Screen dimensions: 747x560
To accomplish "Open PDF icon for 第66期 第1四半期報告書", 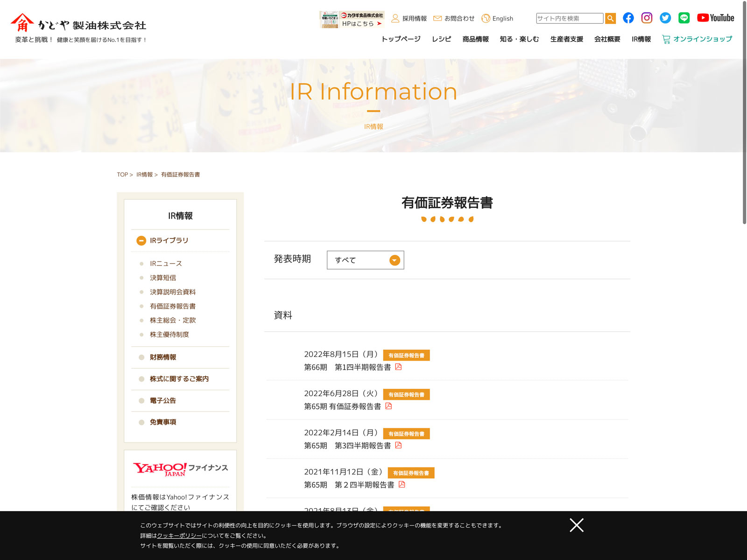I will [x=398, y=367].
